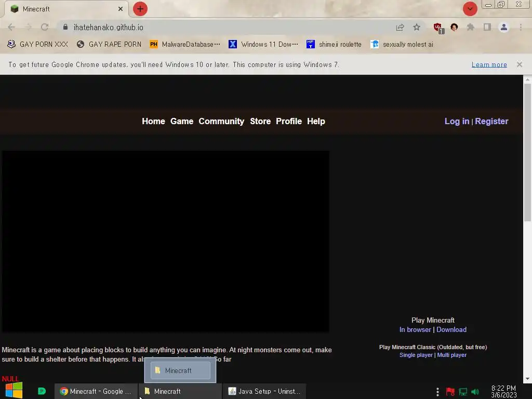Screen dimensions: 532x399
Task: Click the Download link
Action: click(451, 329)
